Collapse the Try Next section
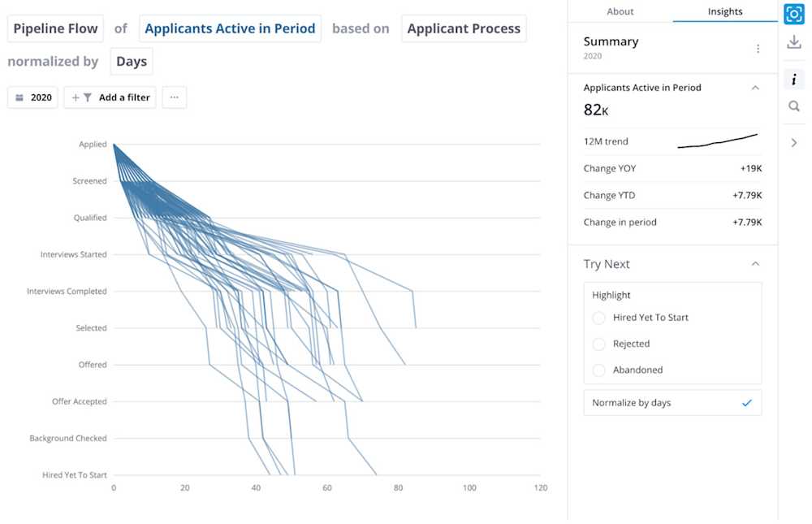 [755, 264]
